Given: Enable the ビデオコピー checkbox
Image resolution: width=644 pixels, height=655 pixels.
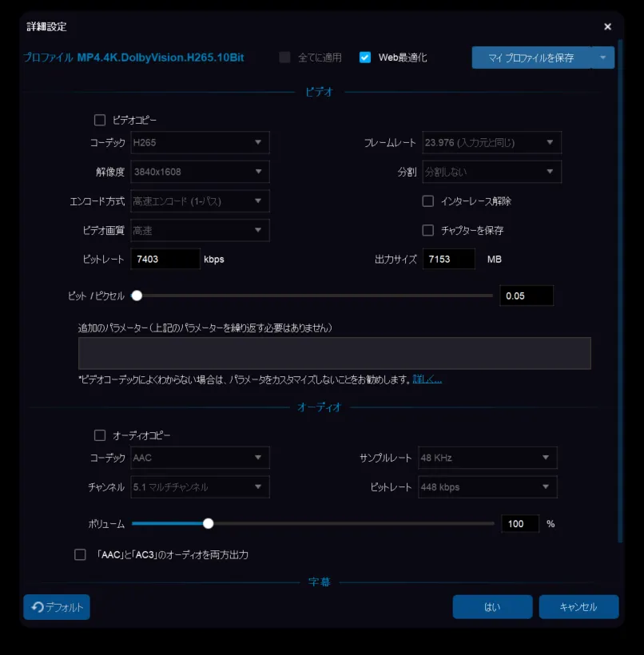Looking at the screenshot, I should click(99, 121).
